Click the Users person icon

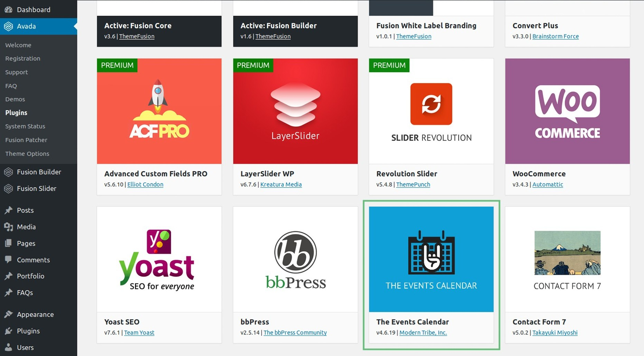click(x=8, y=347)
